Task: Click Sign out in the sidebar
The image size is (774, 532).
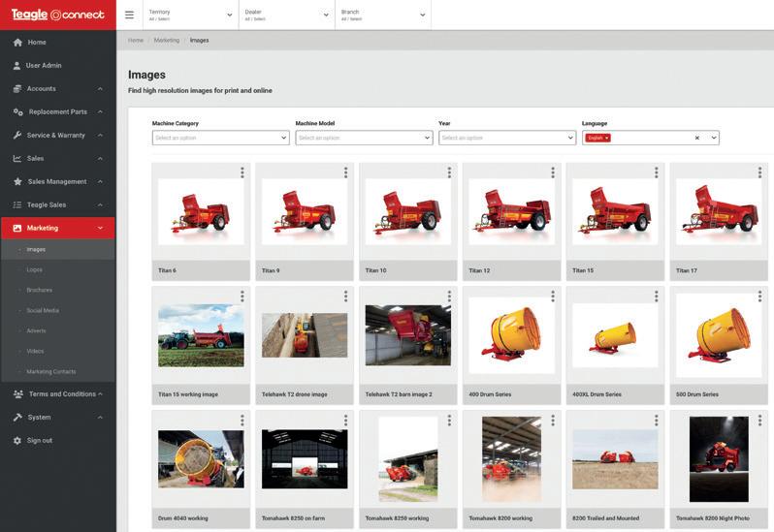Action: 40,440
